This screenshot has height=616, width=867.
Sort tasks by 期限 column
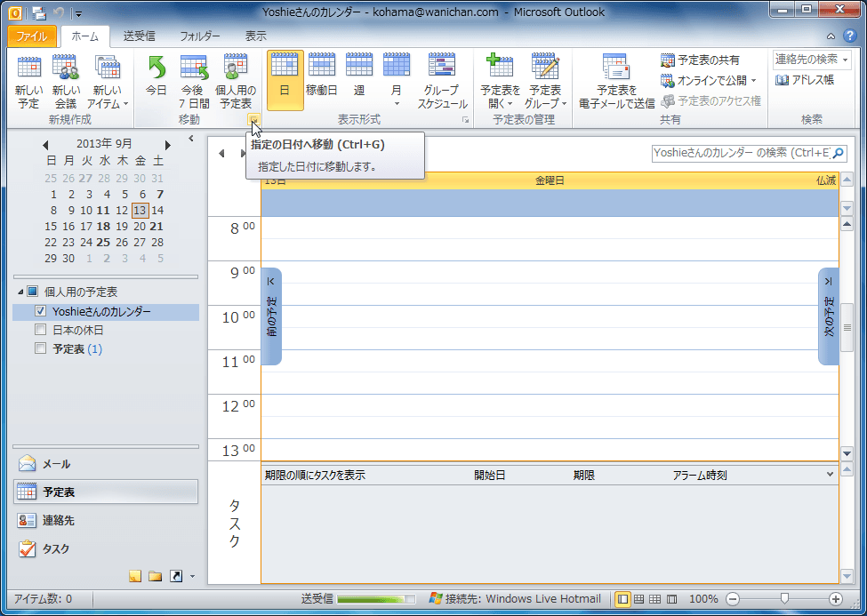(x=584, y=475)
